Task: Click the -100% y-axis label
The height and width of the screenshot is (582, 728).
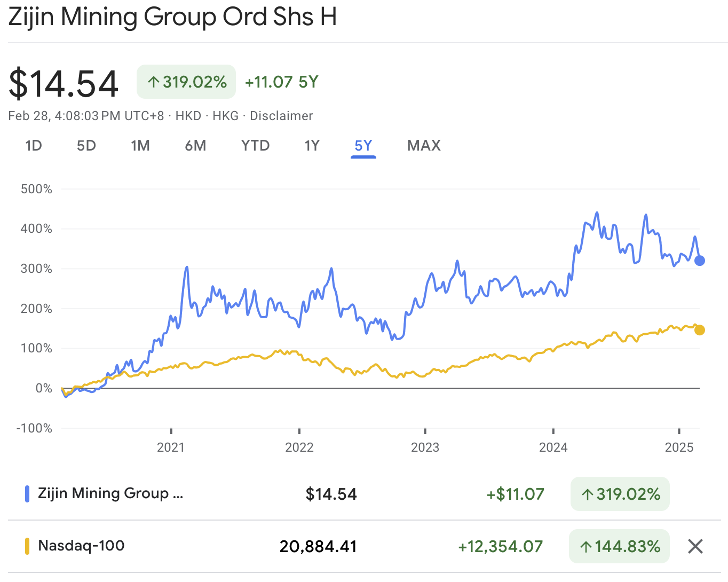Action: pyautogui.click(x=34, y=428)
